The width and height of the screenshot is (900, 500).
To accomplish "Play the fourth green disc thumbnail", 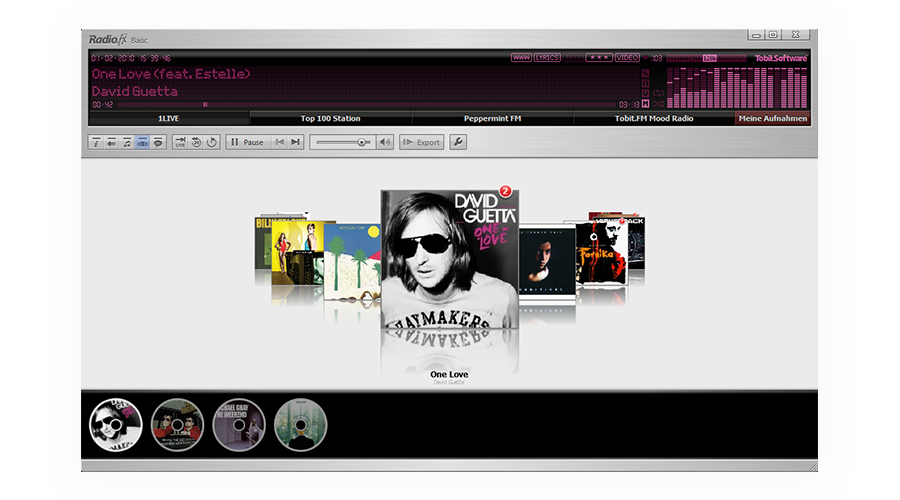I will click(300, 425).
